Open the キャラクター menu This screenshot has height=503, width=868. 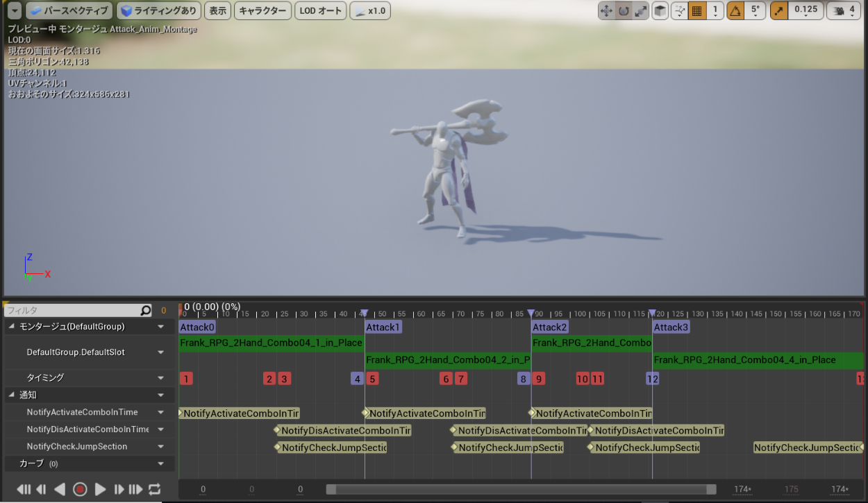[262, 11]
